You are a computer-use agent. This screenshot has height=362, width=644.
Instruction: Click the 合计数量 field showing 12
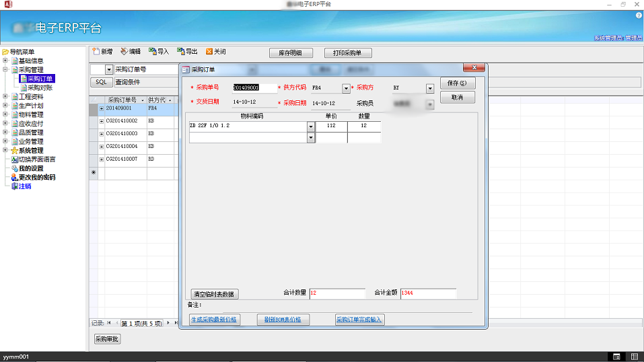click(x=337, y=293)
